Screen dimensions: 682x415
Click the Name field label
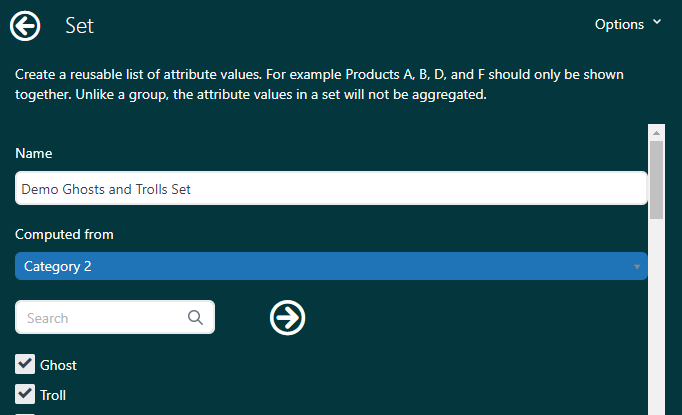tap(34, 153)
